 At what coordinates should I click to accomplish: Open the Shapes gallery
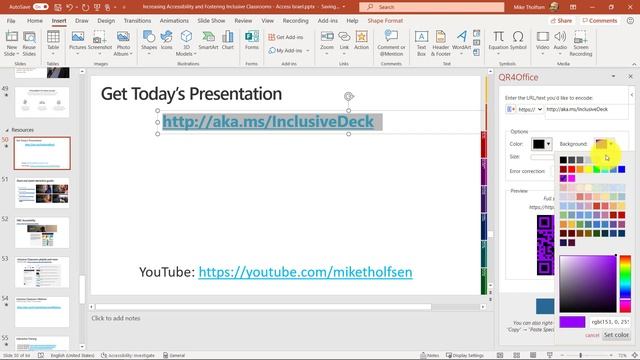coord(149,42)
